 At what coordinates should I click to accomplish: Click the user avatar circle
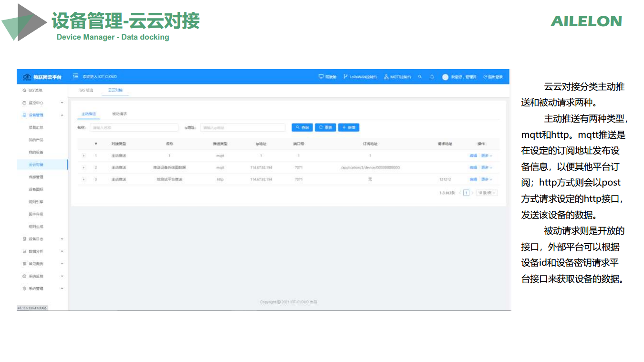click(446, 77)
